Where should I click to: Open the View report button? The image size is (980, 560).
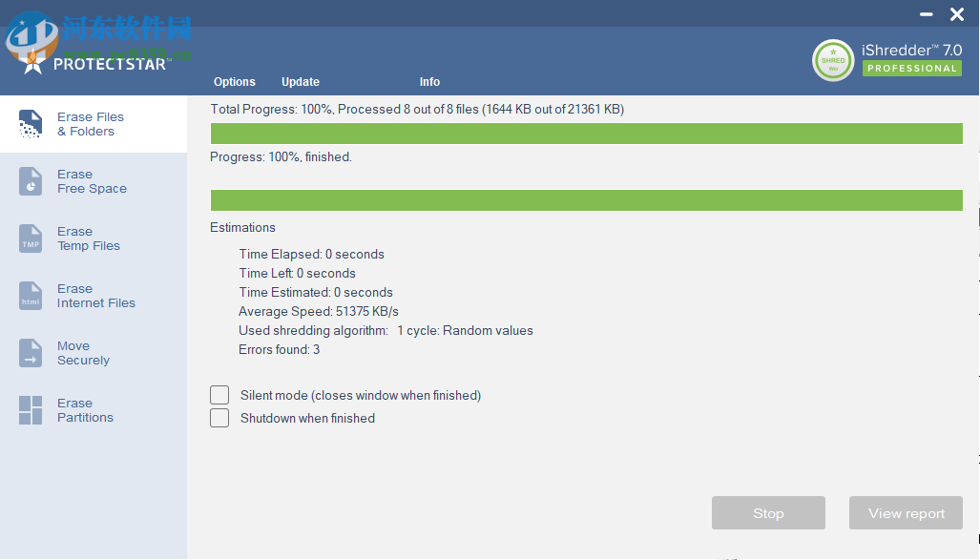906,513
